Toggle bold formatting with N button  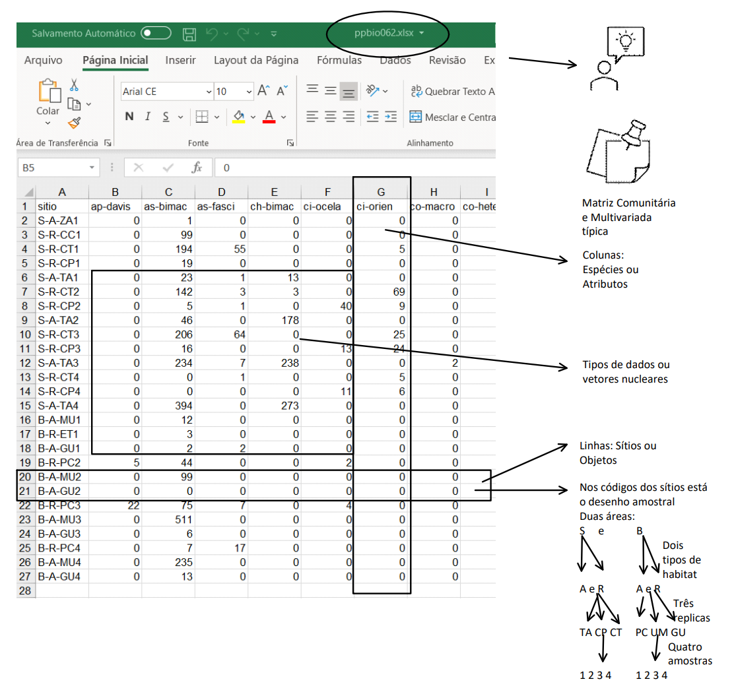[x=129, y=117]
